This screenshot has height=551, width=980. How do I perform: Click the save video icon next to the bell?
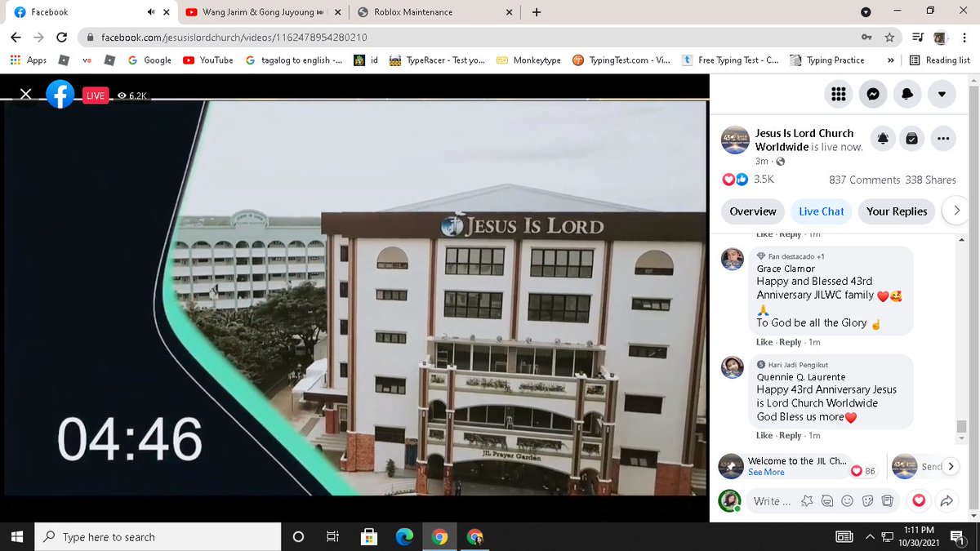click(x=912, y=140)
